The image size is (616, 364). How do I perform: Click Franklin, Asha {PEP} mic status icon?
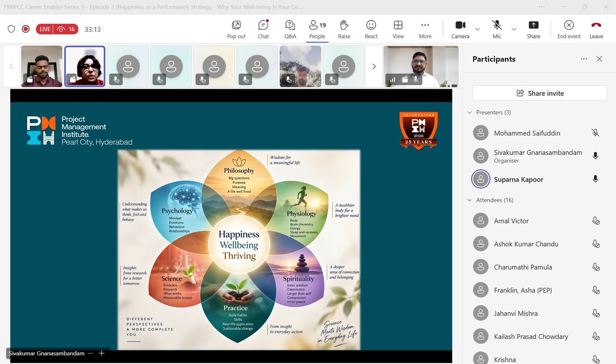coord(595,290)
